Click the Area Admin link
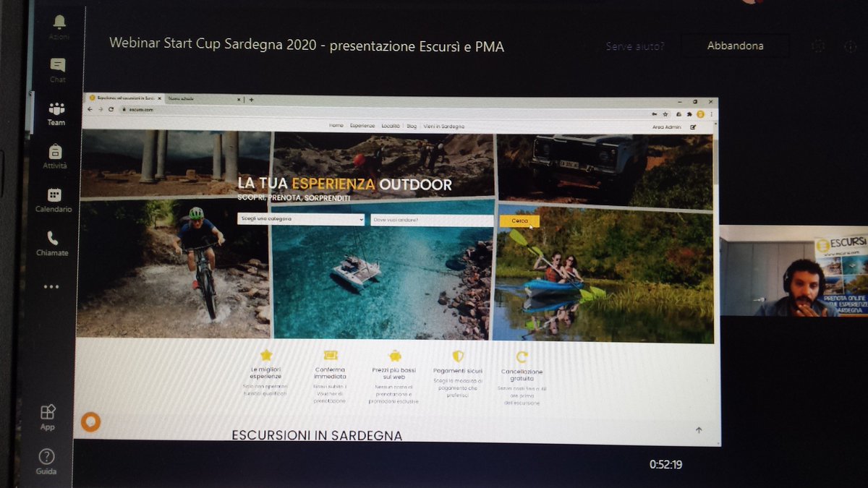 [667, 127]
